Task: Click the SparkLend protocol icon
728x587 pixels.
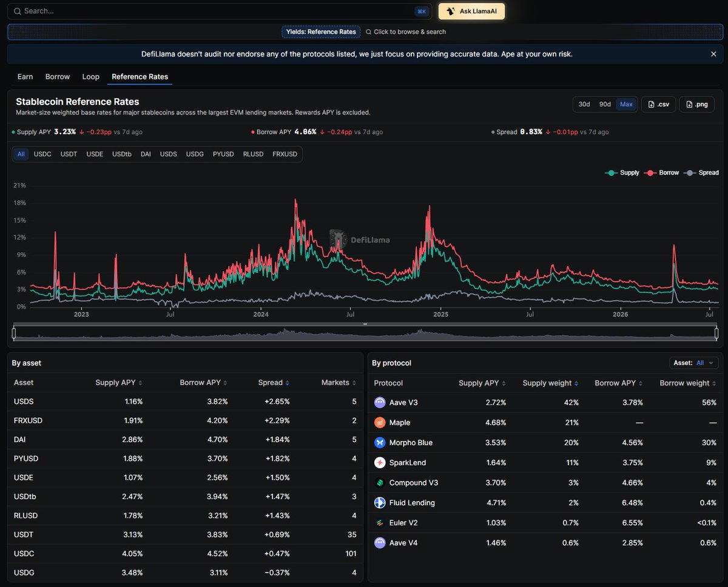Action: click(x=380, y=463)
